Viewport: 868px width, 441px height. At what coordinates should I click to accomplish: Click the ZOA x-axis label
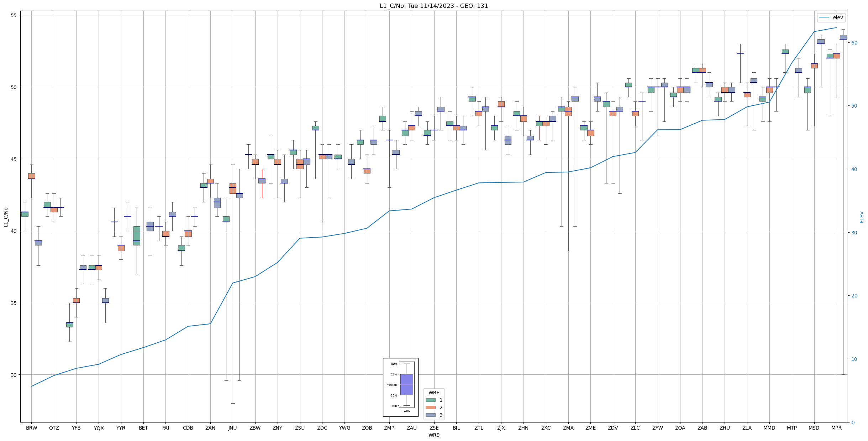(680, 428)
